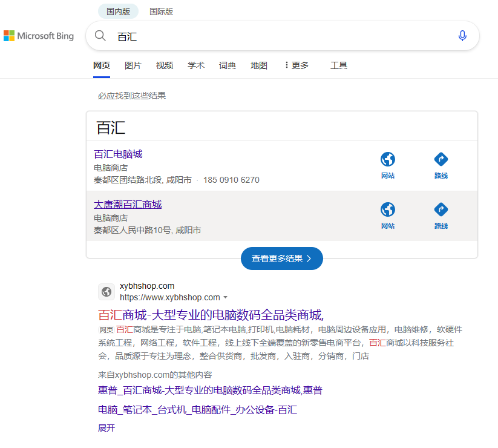
Task: Open the 大唐潮百汇商城 listing link
Action: 128,204
